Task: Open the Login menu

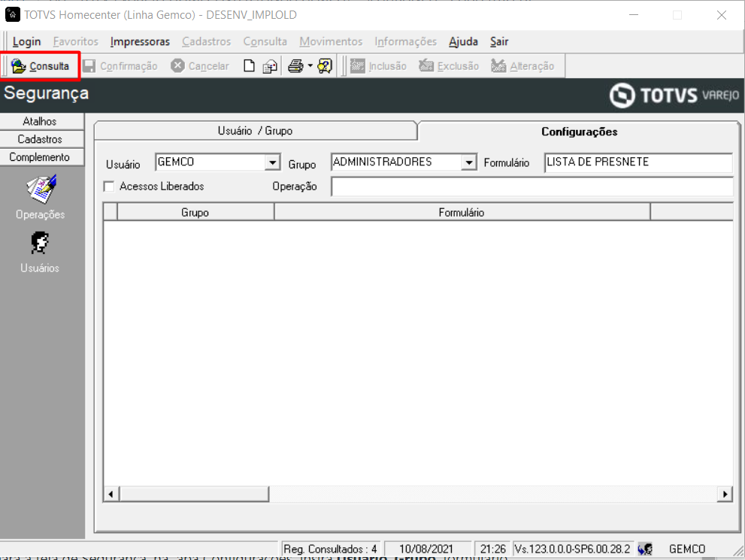Action: 26,42
